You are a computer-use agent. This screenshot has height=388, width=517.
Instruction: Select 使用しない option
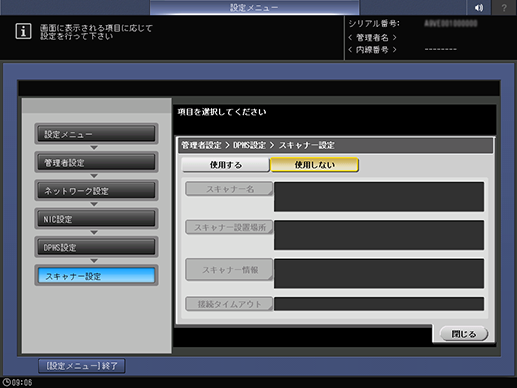(x=314, y=165)
